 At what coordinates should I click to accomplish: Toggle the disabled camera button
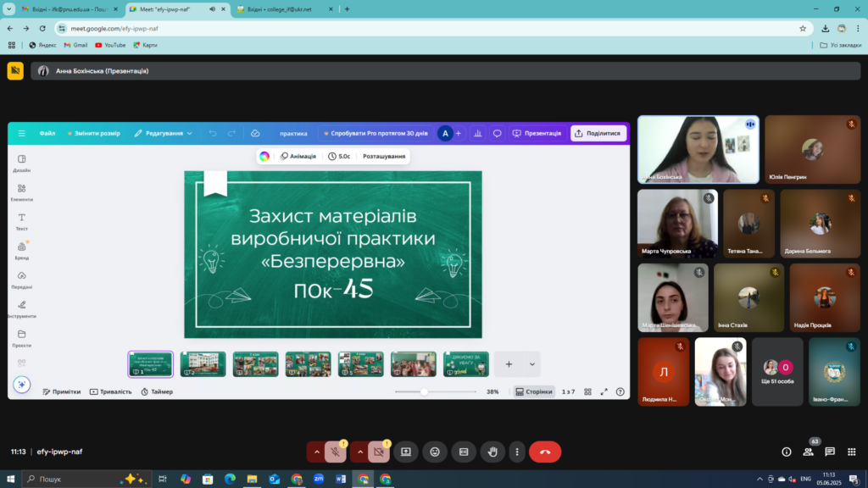(379, 452)
